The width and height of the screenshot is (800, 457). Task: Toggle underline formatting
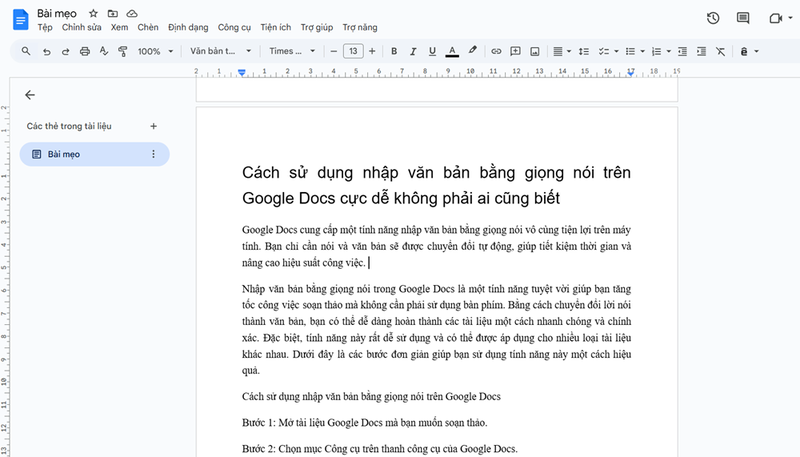pos(432,51)
